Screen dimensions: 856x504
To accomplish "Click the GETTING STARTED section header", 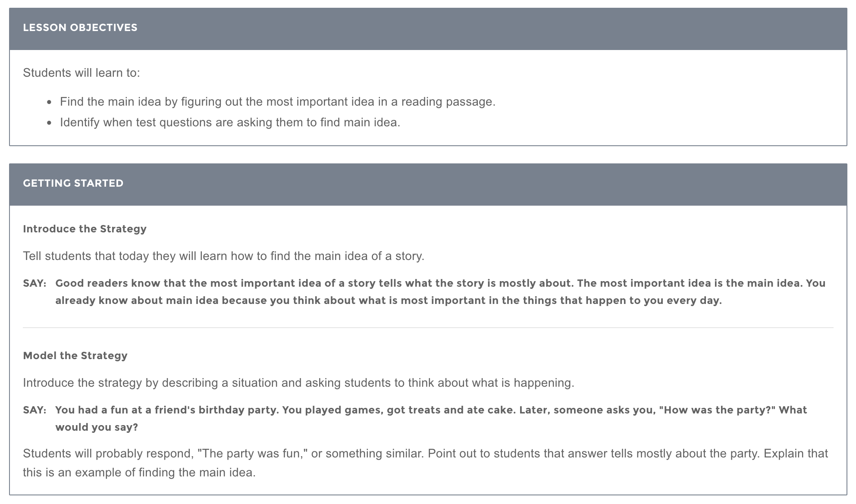I will click(73, 183).
